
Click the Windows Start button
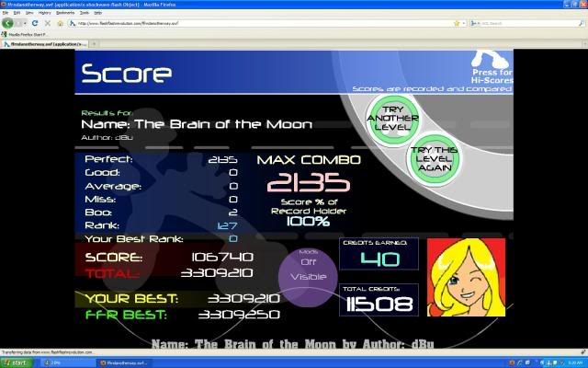click(x=16, y=362)
